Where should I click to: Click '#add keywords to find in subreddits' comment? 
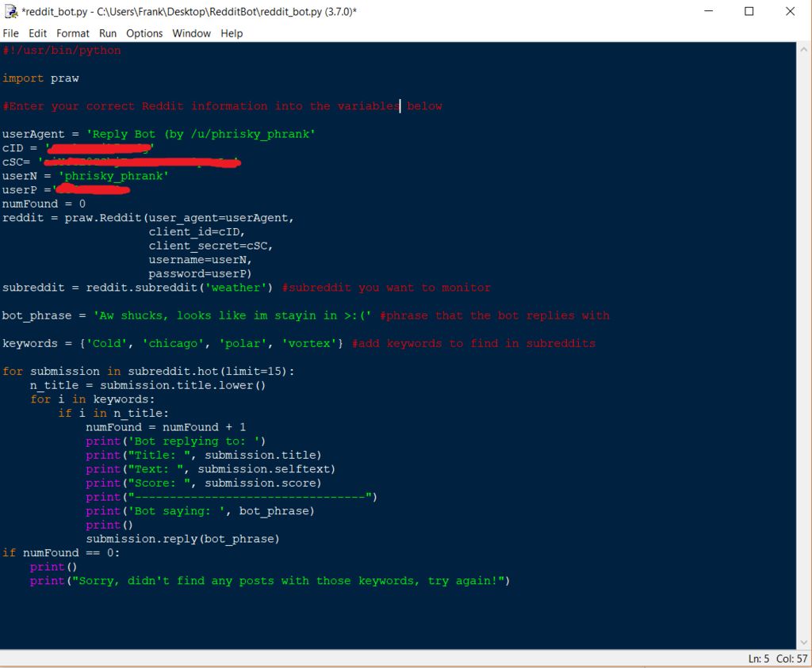coord(474,344)
